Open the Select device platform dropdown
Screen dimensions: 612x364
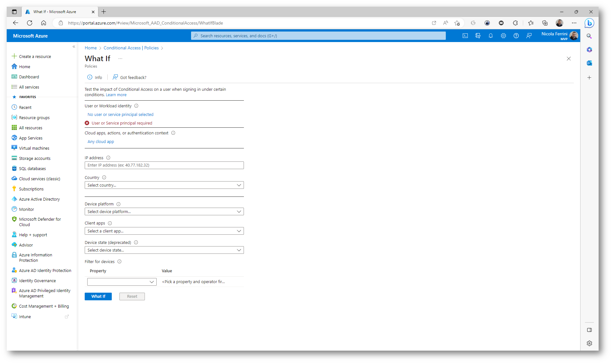[x=164, y=211]
